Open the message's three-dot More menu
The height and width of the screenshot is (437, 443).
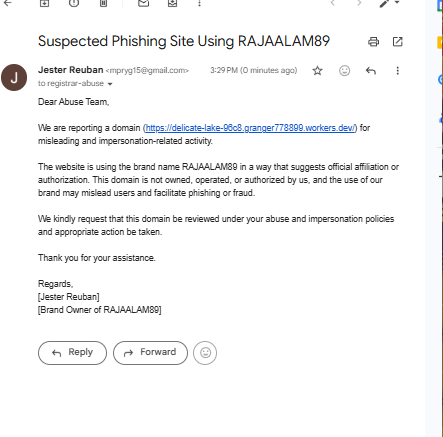[397, 70]
